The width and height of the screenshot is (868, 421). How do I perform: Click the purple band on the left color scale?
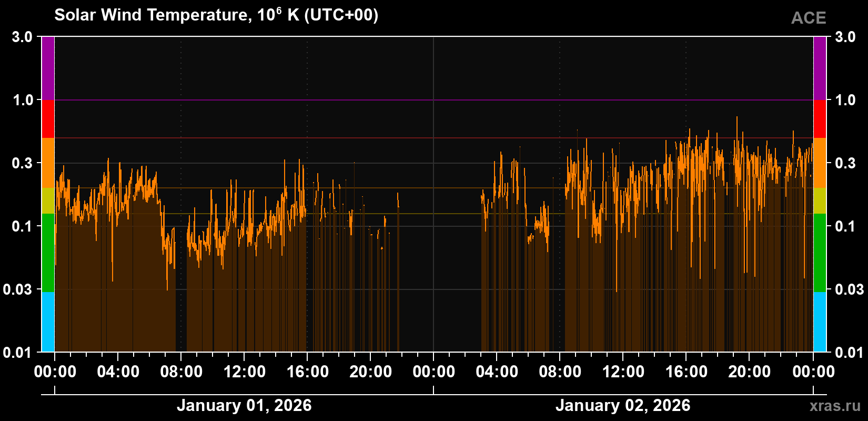pyautogui.click(x=48, y=68)
